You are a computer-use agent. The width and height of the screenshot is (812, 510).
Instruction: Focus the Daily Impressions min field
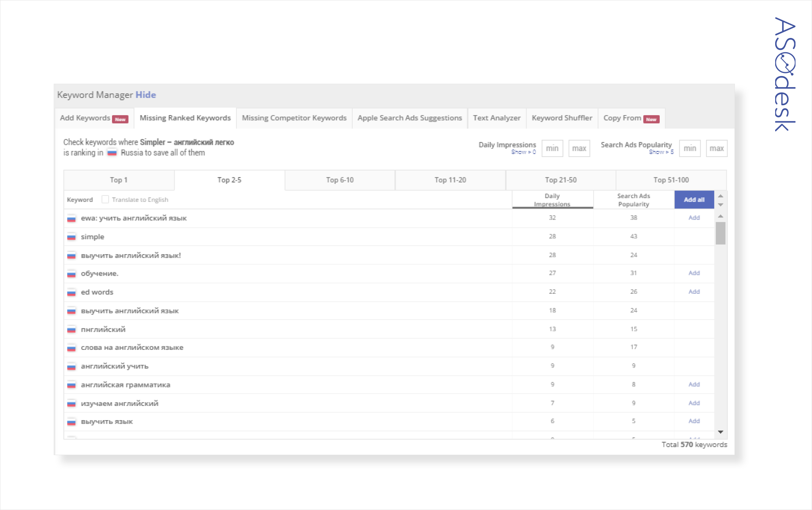(552, 148)
